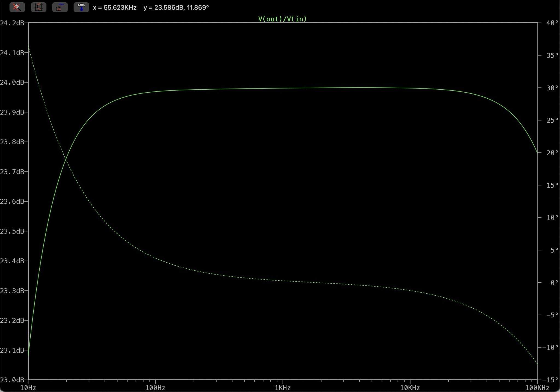Click the autorange axes icon
Image resolution: width=560 pixels, height=392 pixels.
(39, 7)
